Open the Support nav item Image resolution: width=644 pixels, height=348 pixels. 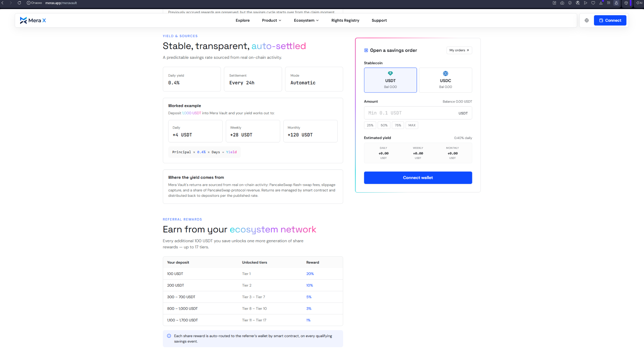tap(379, 20)
